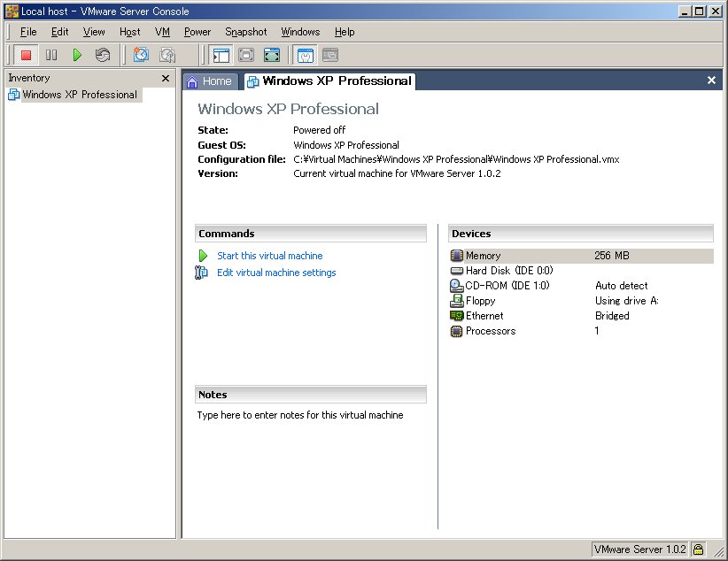The height and width of the screenshot is (561, 728).
Task: Click Edit virtual machine settings link
Action: 276,273
